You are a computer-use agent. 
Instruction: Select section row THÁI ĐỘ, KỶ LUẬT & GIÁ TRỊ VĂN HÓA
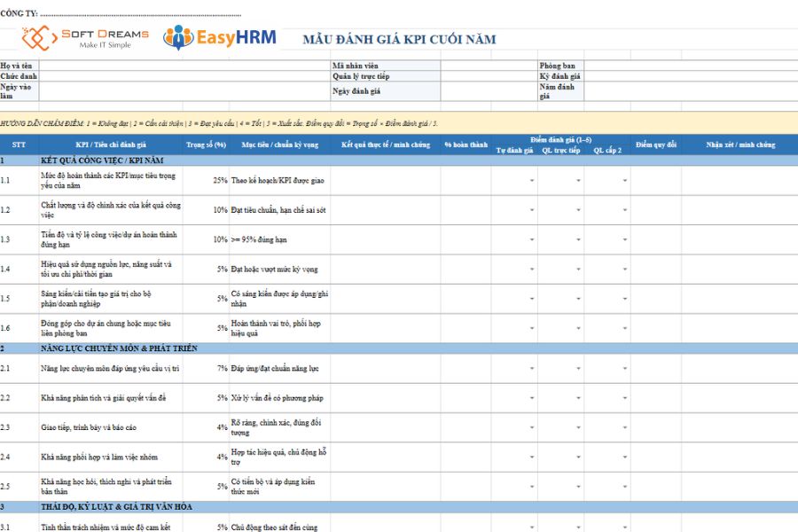[399, 506]
